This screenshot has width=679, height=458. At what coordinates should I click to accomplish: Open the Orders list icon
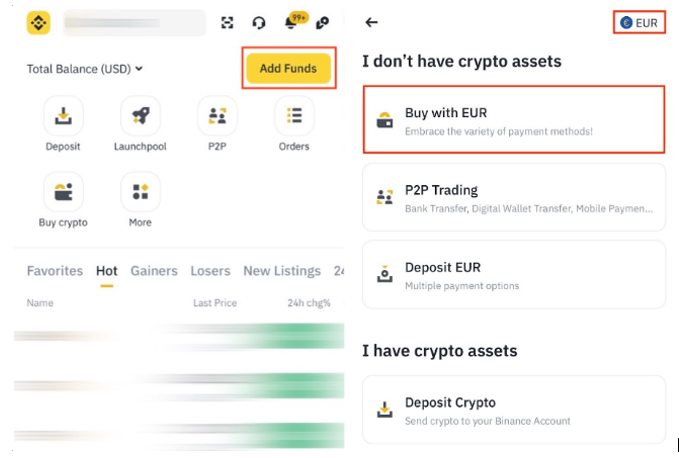pos(294,117)
